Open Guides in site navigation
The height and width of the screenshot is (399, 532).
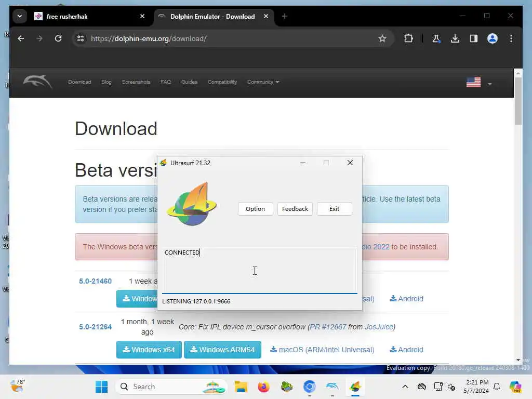click(x=189, y=82)
